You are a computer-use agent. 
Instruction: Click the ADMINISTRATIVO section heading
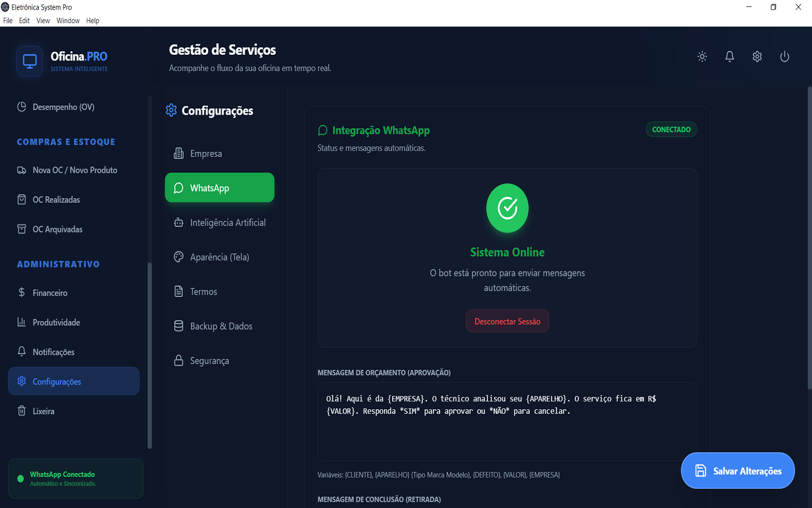tap(58, 264)
